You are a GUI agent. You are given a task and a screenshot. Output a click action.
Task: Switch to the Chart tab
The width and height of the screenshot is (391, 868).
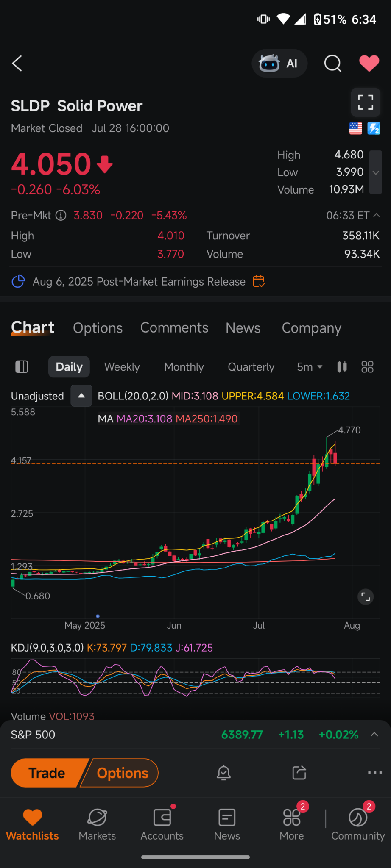pos(33,328)
